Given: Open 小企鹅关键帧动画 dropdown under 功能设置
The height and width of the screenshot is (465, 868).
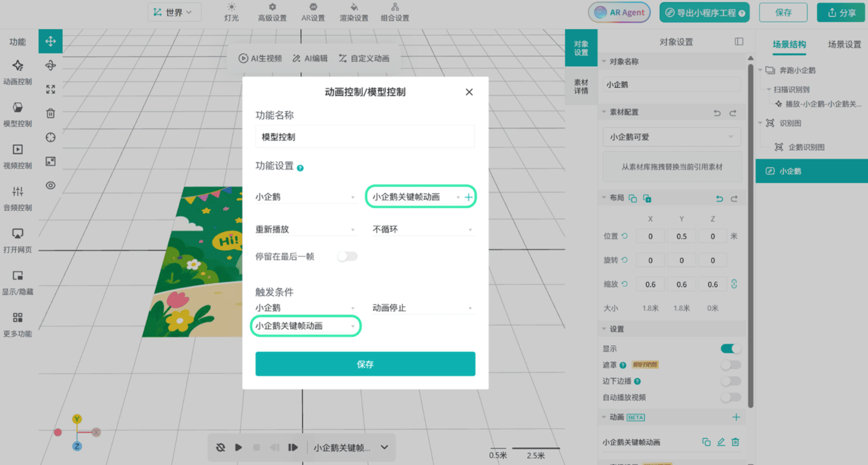Looking at the screenshot, I should (x=416, y=197).
